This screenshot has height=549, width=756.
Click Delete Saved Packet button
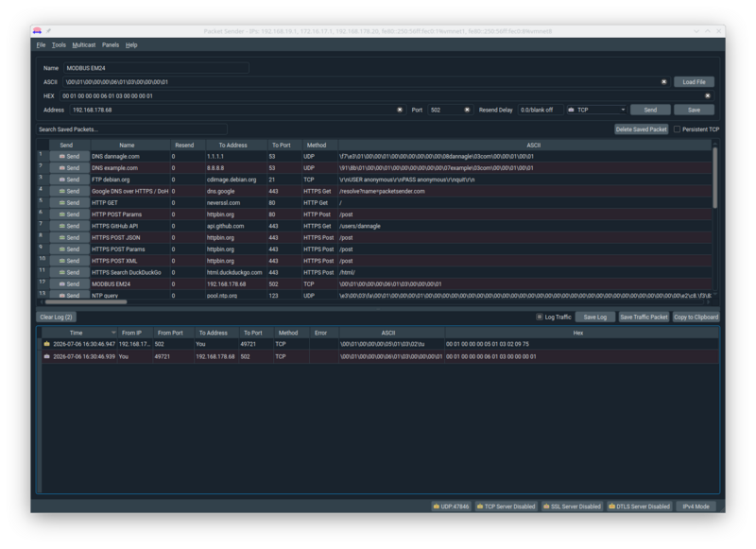[642, 129]
